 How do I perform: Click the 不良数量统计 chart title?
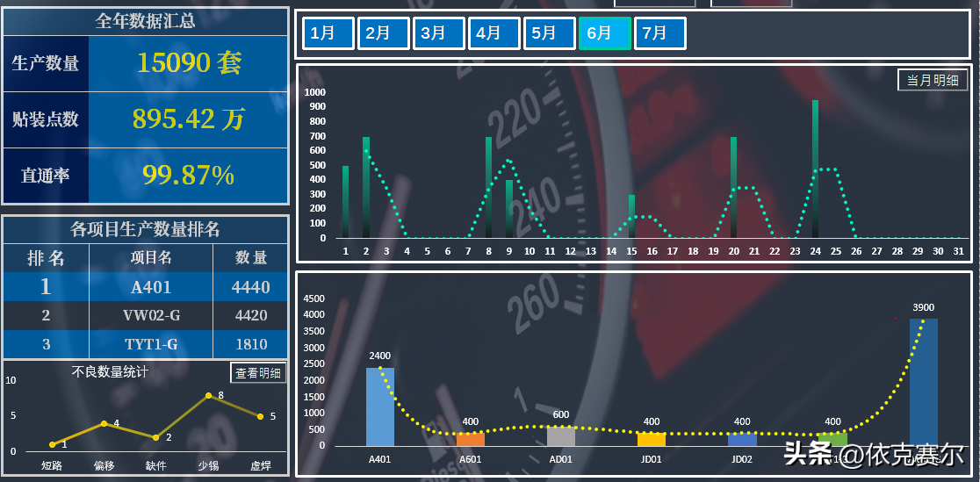tap(110, 372)
